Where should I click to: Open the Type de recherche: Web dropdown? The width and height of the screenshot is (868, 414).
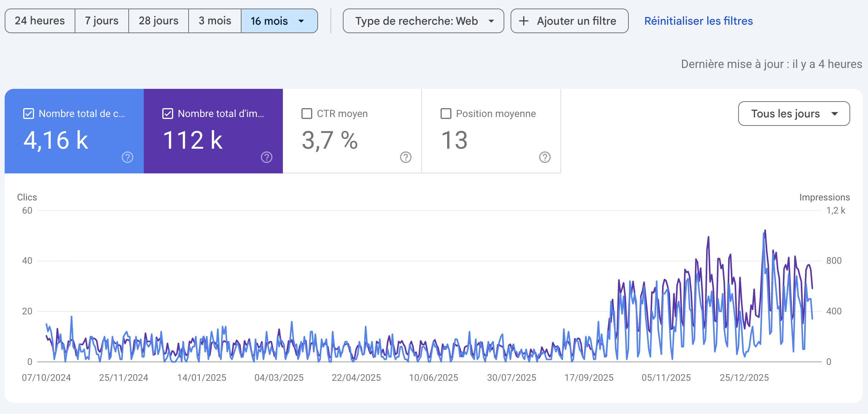[423, 21]
